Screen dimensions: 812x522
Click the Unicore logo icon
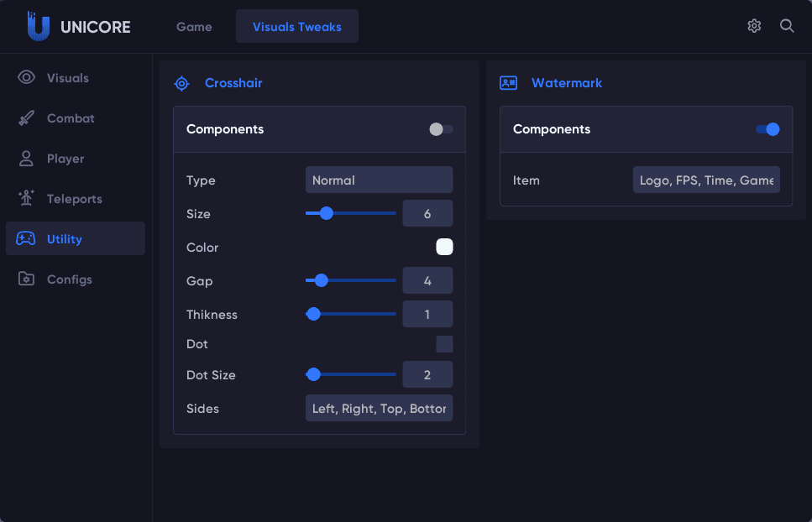point(38,26)
